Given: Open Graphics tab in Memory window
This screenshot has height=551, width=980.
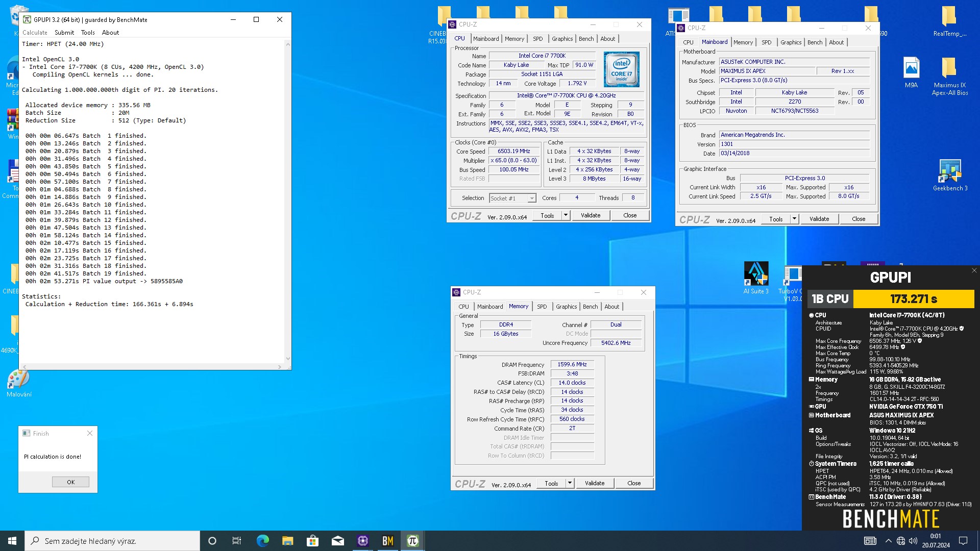Looking at the screenshot, I should (567, 307).
